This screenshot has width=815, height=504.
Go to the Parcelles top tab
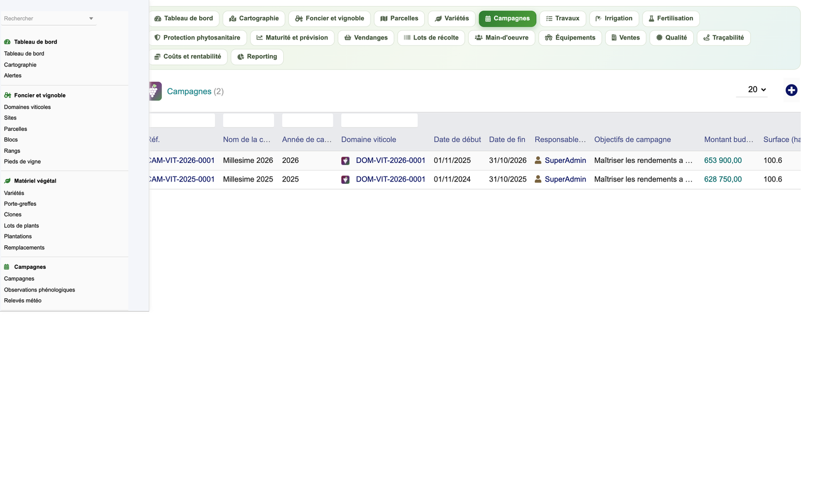(x=399, y=19)
